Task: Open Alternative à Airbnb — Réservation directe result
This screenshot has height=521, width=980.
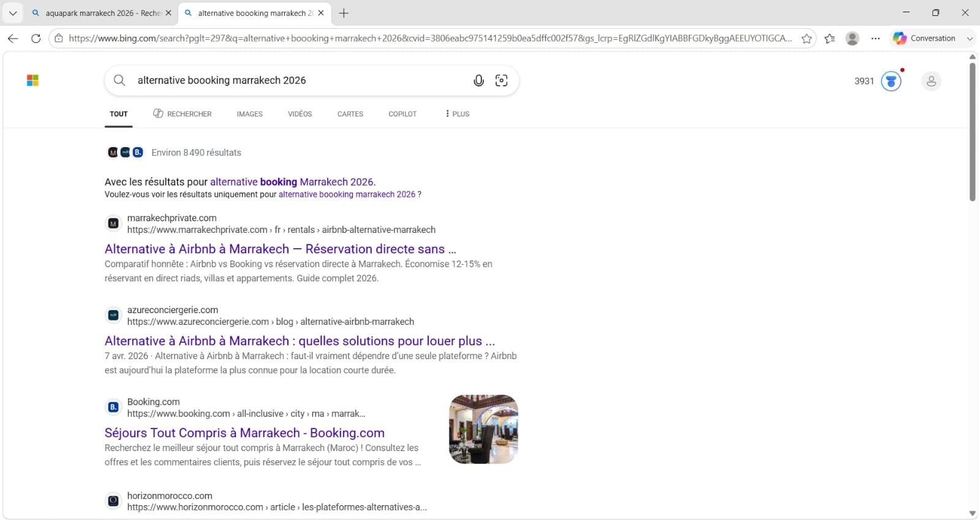Action: coord(281,249)
